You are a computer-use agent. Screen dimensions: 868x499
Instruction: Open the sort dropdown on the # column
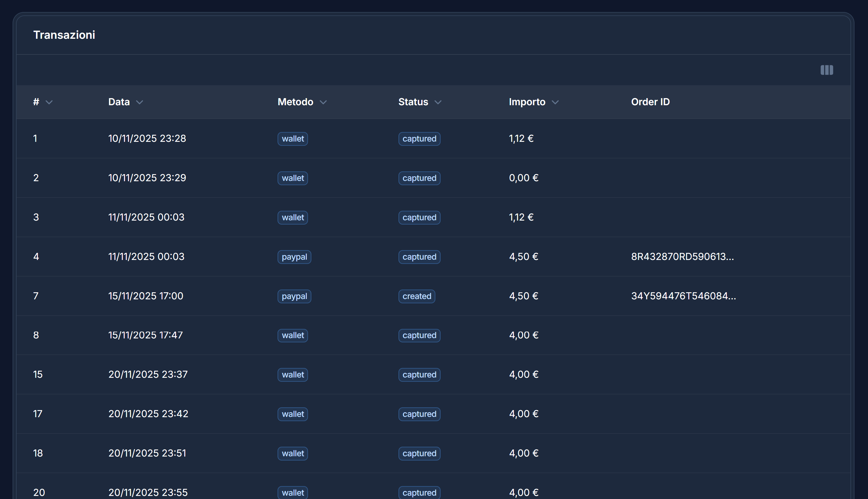pos(49,102)
